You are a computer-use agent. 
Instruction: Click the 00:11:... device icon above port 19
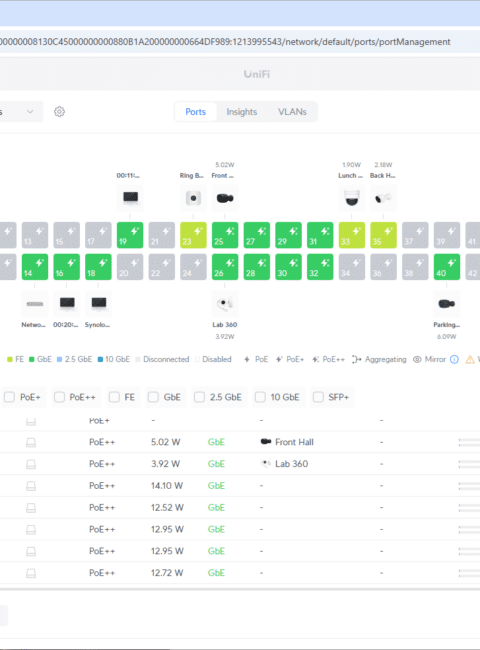[x=130, y=198]
